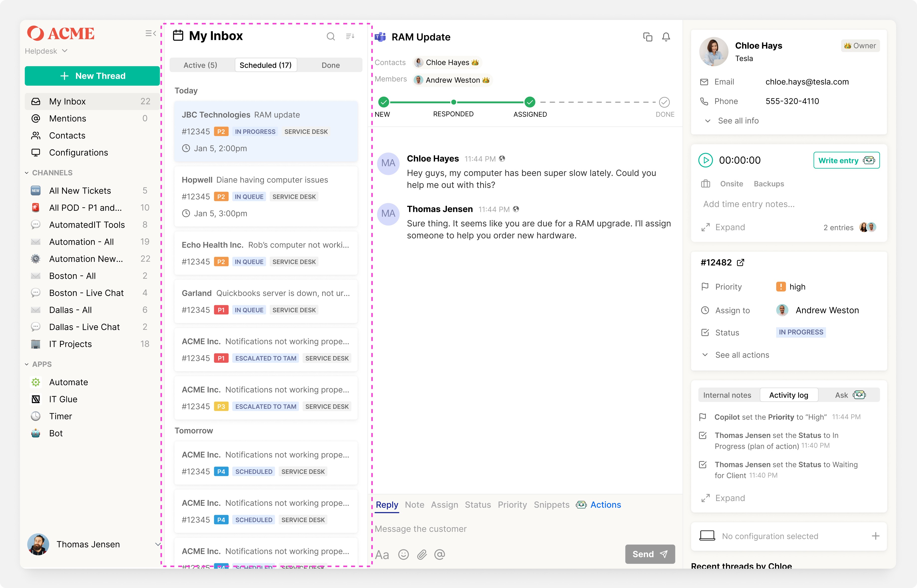Click the search icon in My Inbox
The height and width of the screenshot is (588, 917).
click(331, 36)
